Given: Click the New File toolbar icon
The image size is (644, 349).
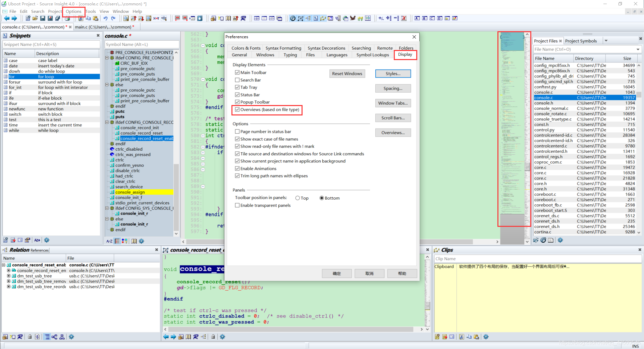Looking at the screenshot, I should click(28, 18).
